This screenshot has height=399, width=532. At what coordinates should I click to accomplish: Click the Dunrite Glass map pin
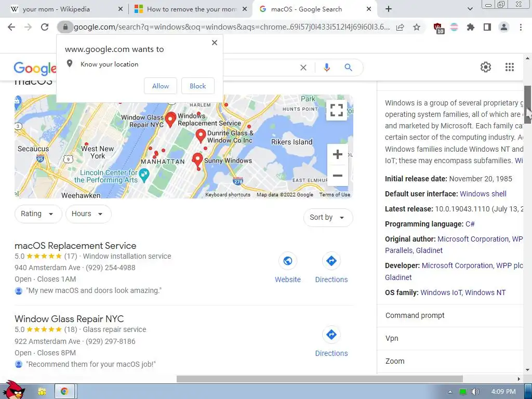click(201, 136)
